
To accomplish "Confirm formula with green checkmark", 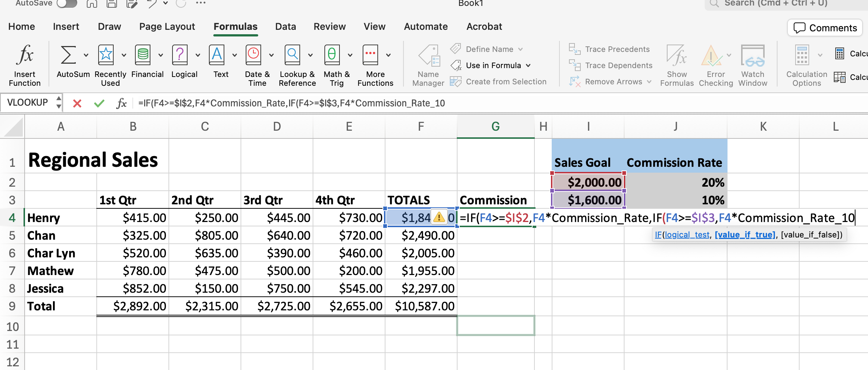I will [x=99, y=103].
